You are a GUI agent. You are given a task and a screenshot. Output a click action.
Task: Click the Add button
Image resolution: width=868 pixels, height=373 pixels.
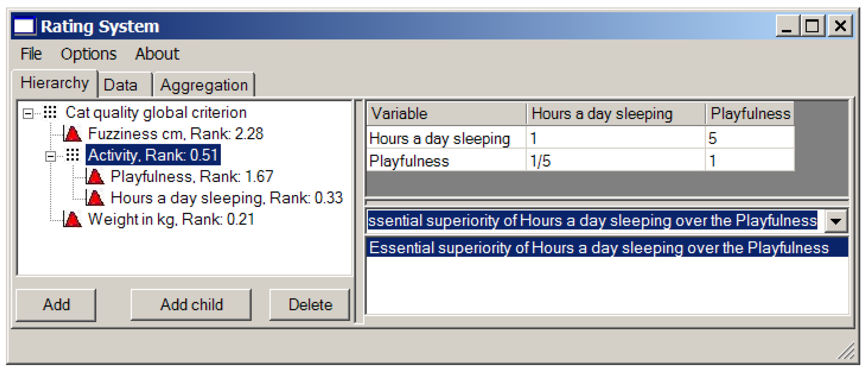(x=56, y=305)
